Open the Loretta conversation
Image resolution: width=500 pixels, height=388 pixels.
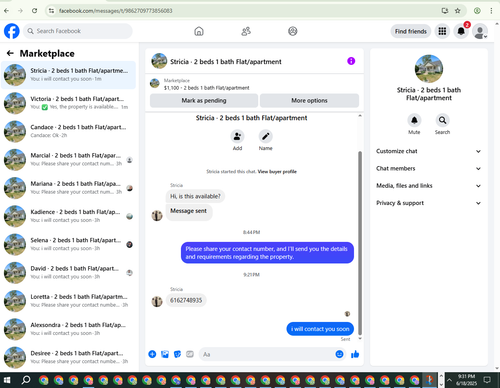pyautogui.click(x=68, y=301)
